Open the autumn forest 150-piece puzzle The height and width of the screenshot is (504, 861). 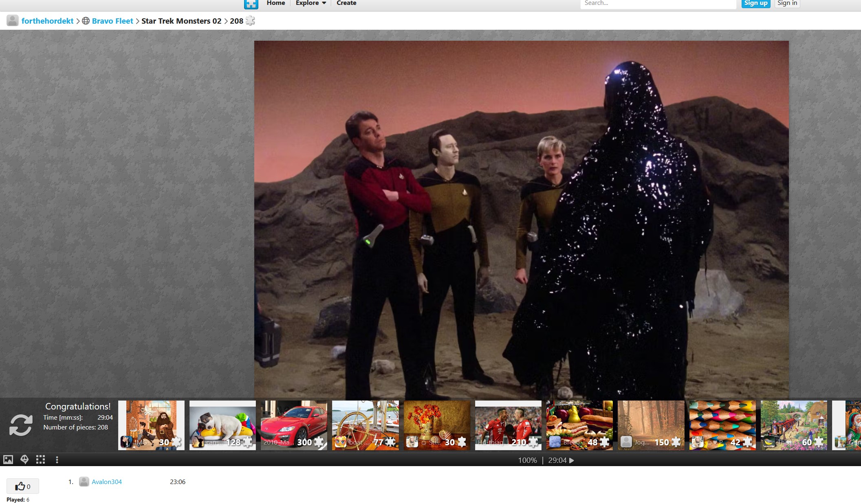(x=651, y=425)
